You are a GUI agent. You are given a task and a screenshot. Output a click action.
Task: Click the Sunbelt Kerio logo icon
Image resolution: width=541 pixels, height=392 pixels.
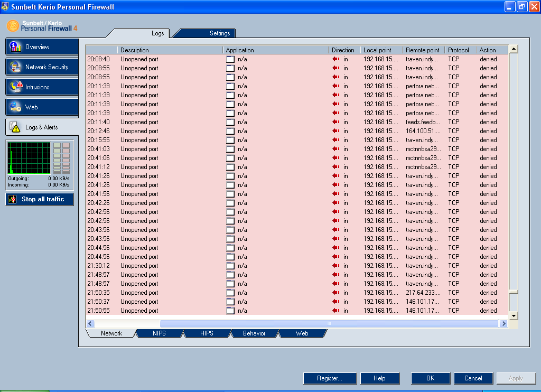coord(13,26)
